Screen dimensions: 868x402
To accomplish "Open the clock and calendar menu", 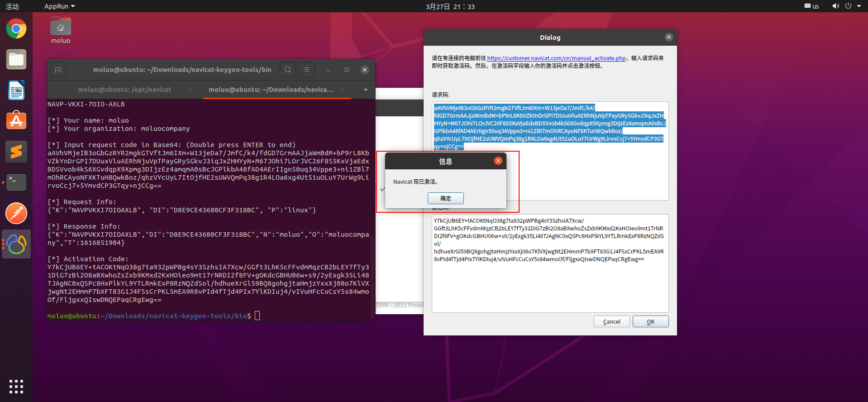I will tap(450, 6).
